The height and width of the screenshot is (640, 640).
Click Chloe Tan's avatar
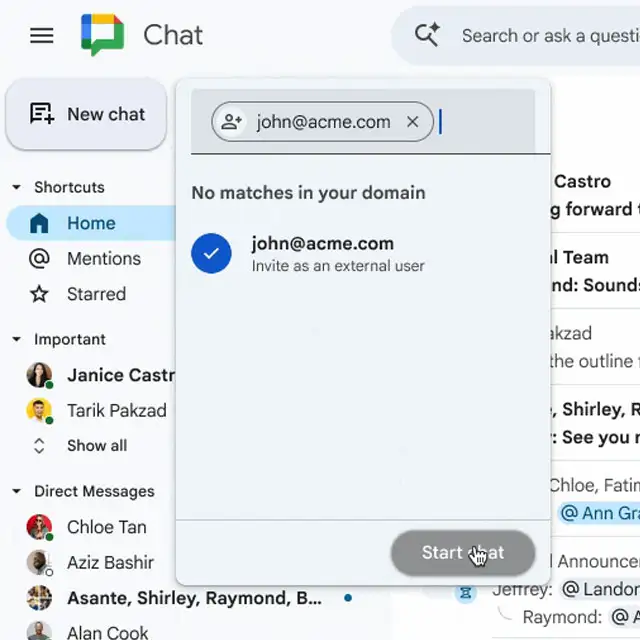tap(39, 527)
